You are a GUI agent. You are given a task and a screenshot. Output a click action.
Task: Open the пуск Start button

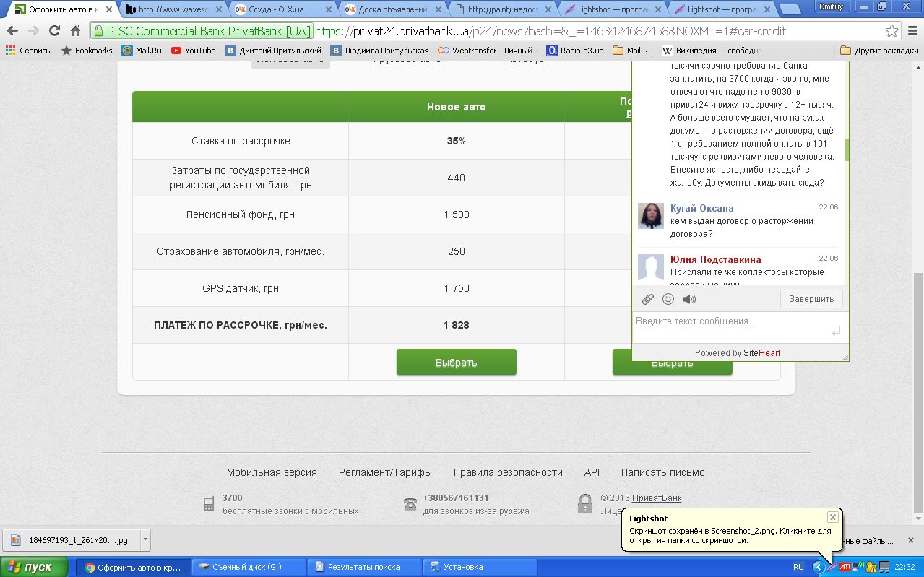35,567
